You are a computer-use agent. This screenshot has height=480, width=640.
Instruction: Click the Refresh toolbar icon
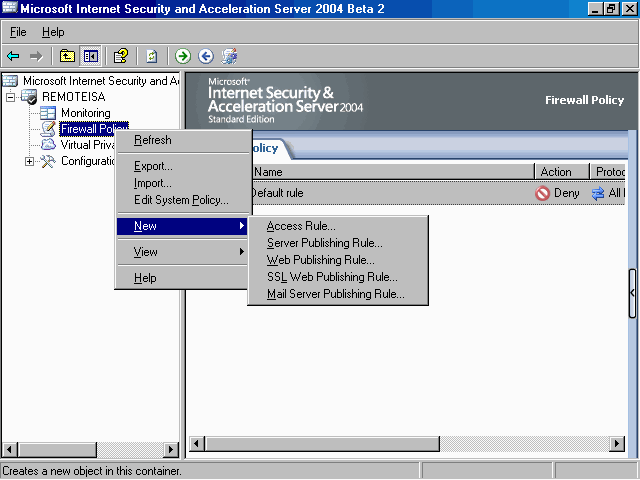tap(151, 56)
